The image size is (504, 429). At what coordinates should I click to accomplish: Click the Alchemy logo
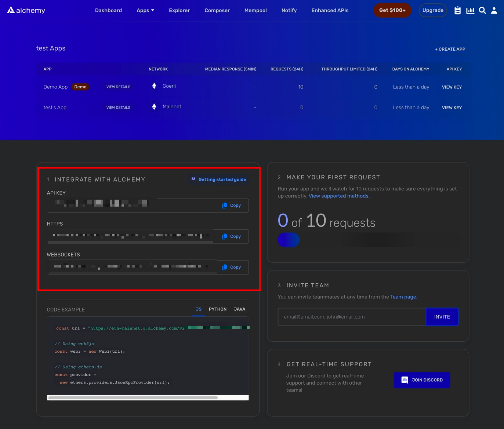(26, 10)
